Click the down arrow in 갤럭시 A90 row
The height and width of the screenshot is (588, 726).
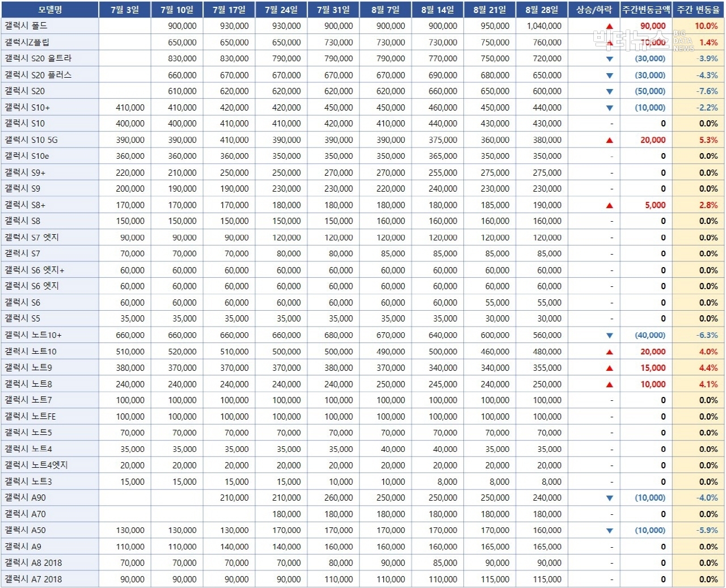point(609,498)
